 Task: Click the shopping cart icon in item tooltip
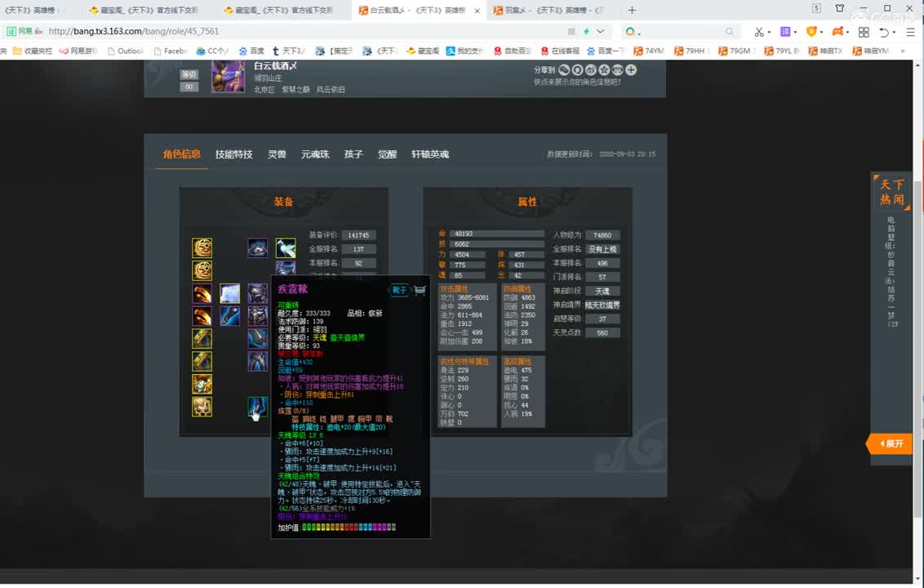pyautogui.click(x=419, y=290)
